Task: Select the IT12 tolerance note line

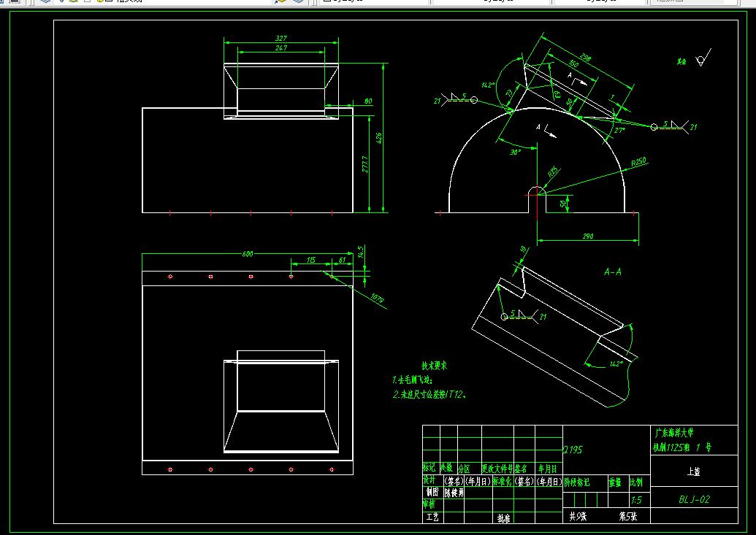Action: [x=429, y=395]
